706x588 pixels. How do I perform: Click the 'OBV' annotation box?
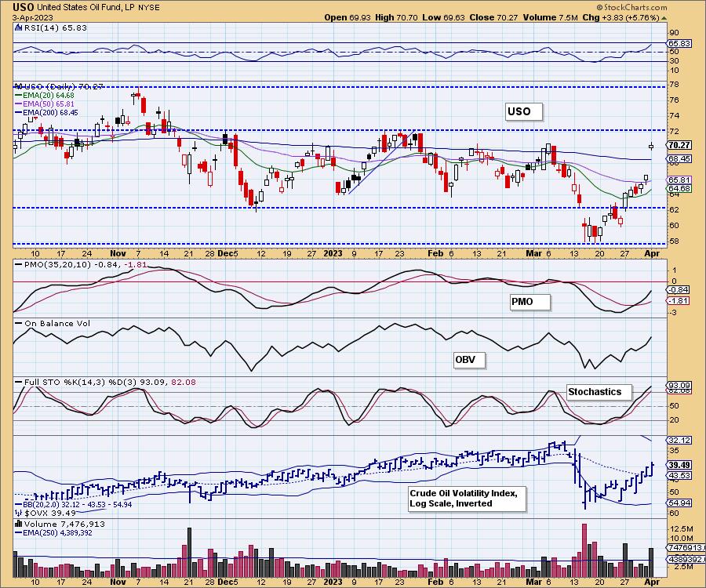coord(470,360)
